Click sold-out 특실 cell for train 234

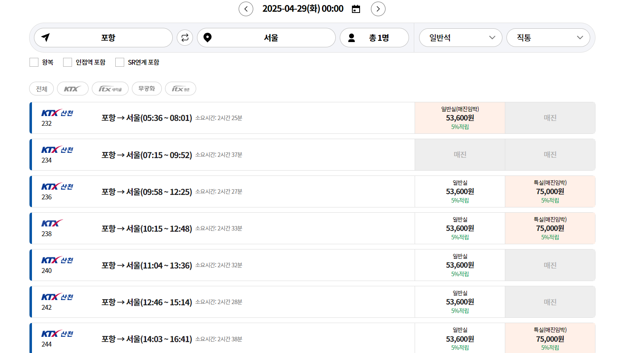coord(550,154)
